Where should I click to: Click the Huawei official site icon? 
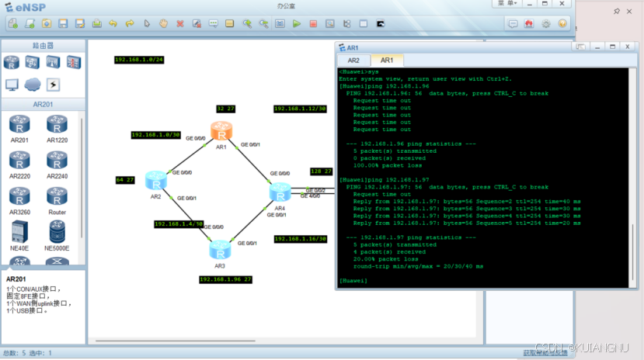[529, 24]
